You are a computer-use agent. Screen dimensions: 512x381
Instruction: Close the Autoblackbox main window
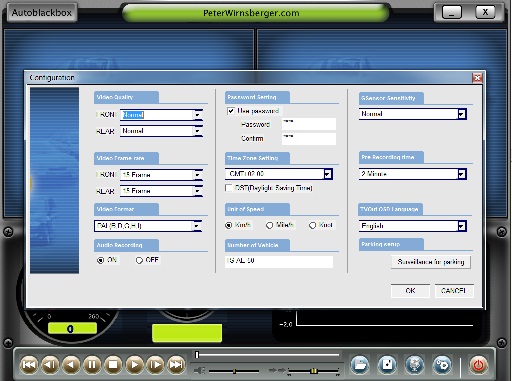485,13
